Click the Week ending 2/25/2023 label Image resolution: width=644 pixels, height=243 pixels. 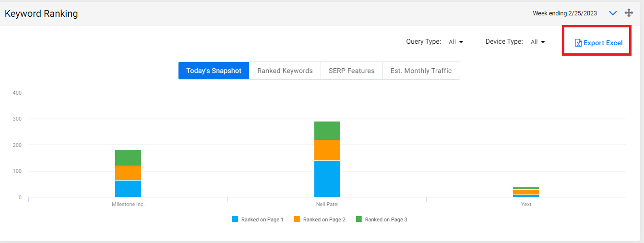coord(565,13)
